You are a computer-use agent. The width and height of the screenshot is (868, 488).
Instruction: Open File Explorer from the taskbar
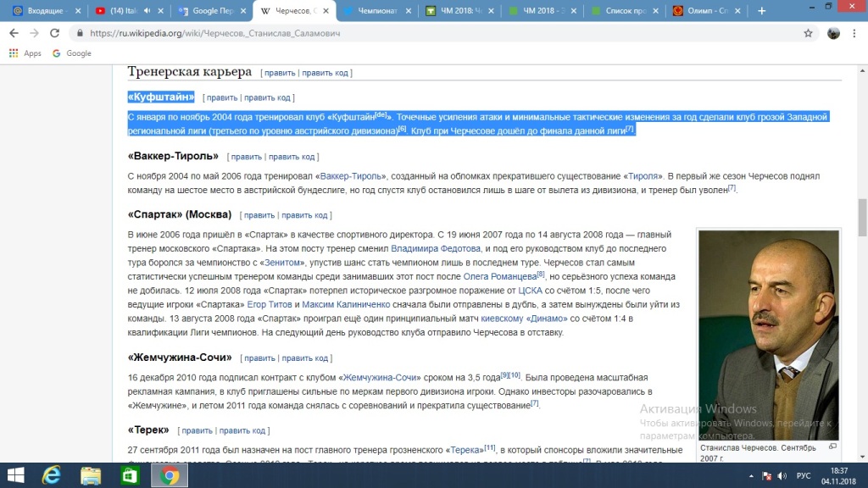[x=91, y=475]
